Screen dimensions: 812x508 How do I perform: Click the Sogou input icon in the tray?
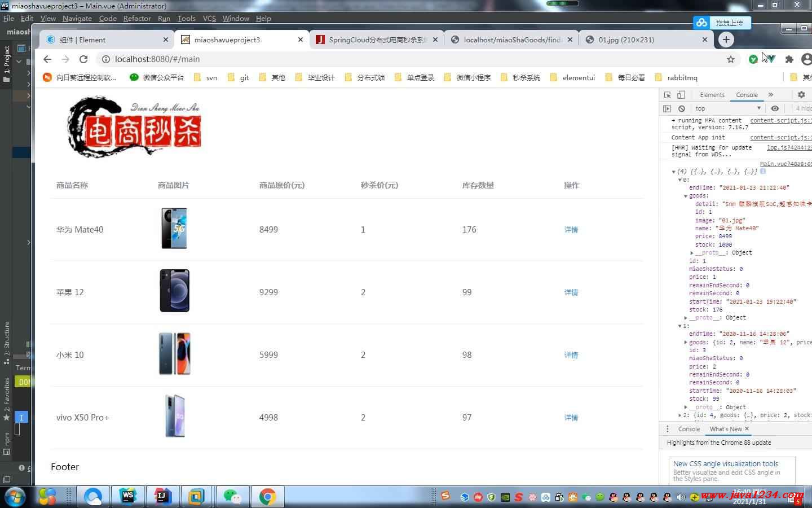click(445, 496)
